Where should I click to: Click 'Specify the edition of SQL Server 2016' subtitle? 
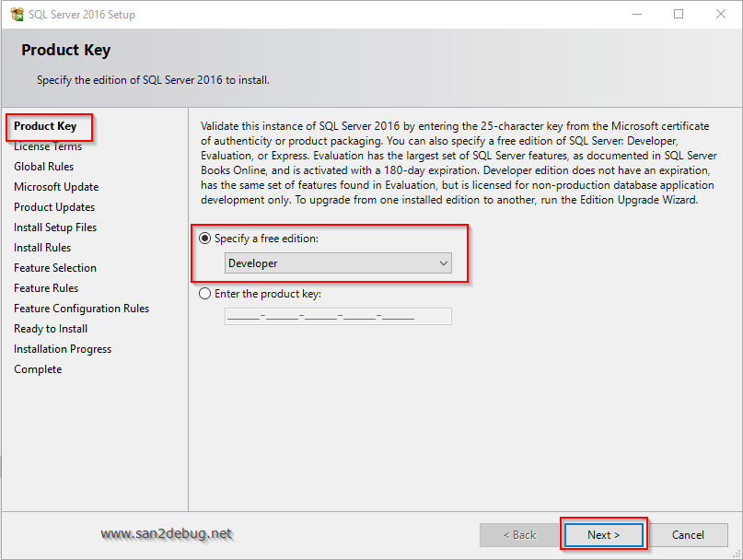click(x=153, y=80)
